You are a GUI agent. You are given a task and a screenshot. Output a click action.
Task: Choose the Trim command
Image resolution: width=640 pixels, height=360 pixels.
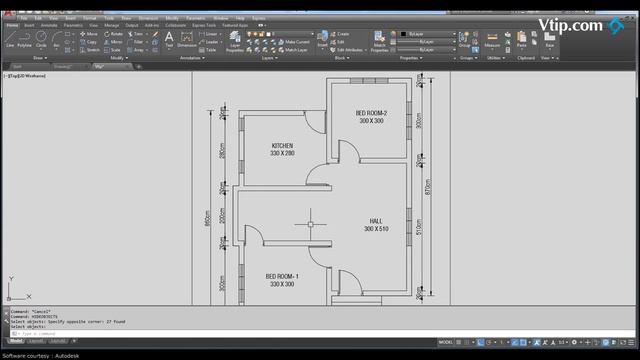136,34
